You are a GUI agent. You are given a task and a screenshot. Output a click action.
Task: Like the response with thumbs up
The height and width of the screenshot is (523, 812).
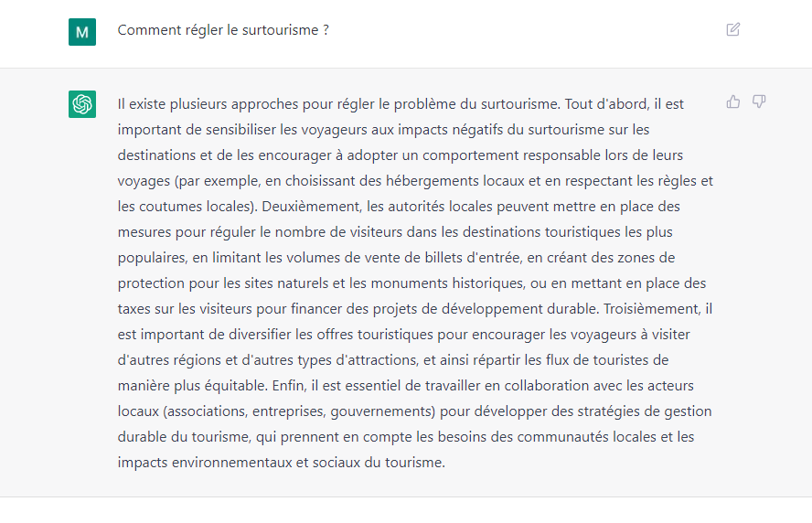click(x=733, y=101)
